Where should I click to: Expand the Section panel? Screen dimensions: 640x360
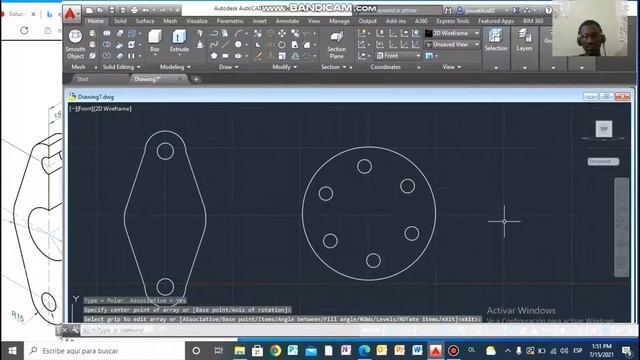333,67
